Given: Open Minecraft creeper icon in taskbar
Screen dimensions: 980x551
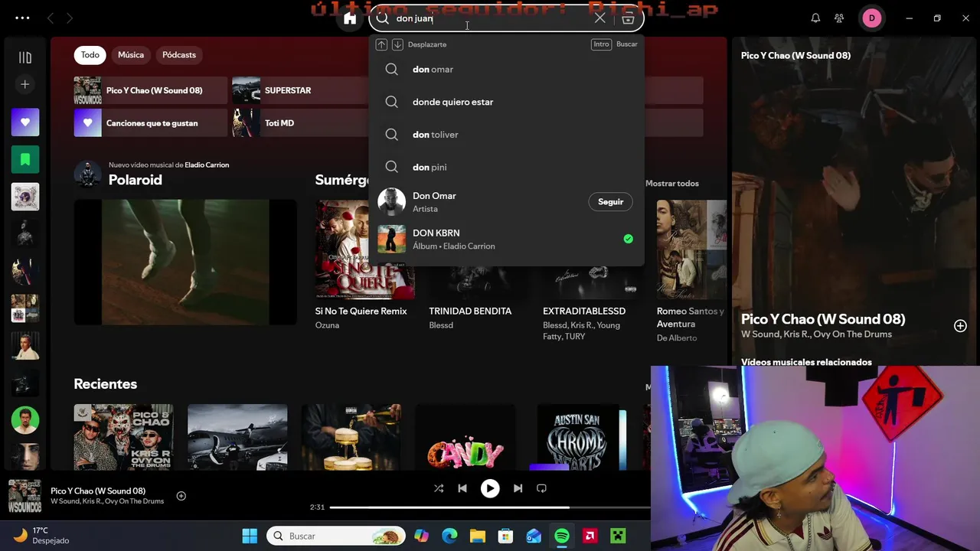Looking at the screenshot, I should click(x=618, y=536).
